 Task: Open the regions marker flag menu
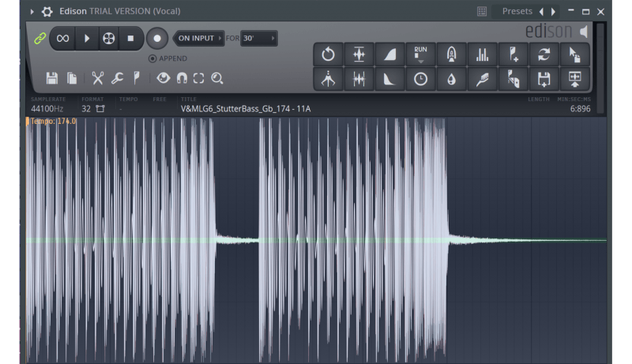[x=137, y=78]
